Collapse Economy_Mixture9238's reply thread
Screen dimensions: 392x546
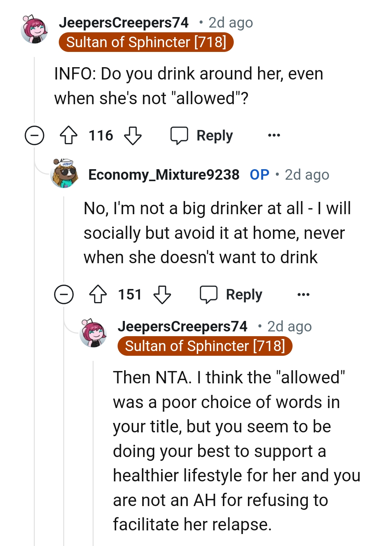[64, 294]
